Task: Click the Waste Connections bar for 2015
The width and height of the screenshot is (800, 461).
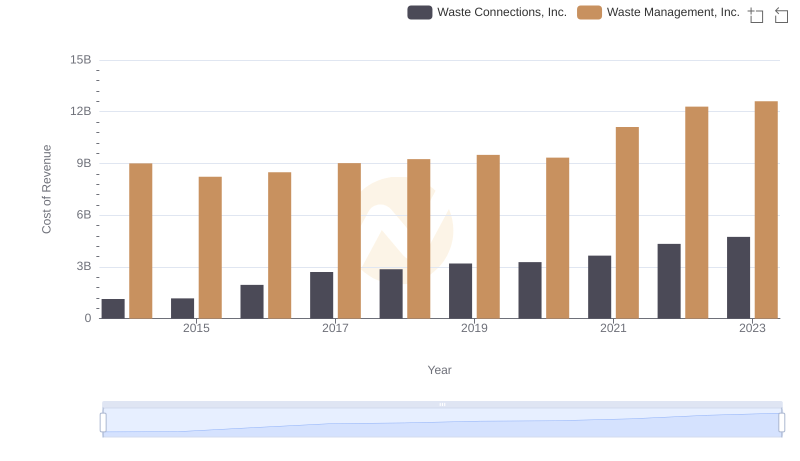Action: point(183,308)
